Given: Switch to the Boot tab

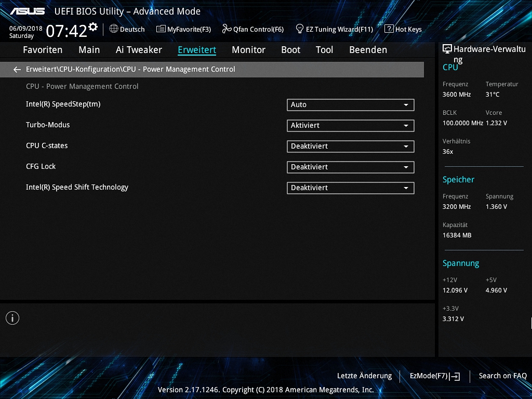Looking at the screenshot, I should click(291, 50).
